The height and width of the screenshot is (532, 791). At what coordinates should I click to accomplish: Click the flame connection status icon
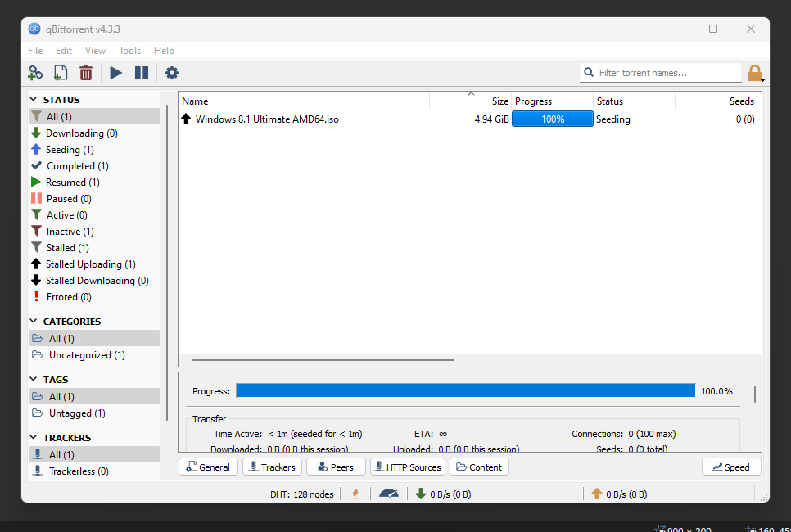(x=355, y=494)
